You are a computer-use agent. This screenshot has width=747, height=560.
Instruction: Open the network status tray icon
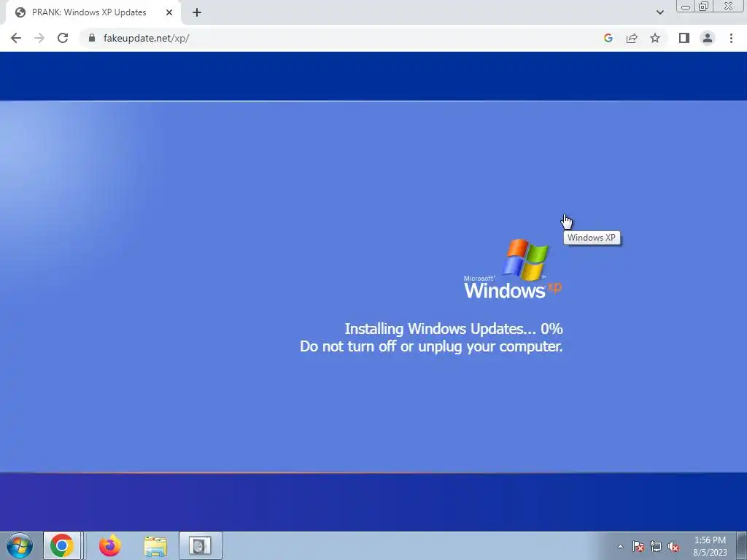pyautogui.click(x=656, y=546)
